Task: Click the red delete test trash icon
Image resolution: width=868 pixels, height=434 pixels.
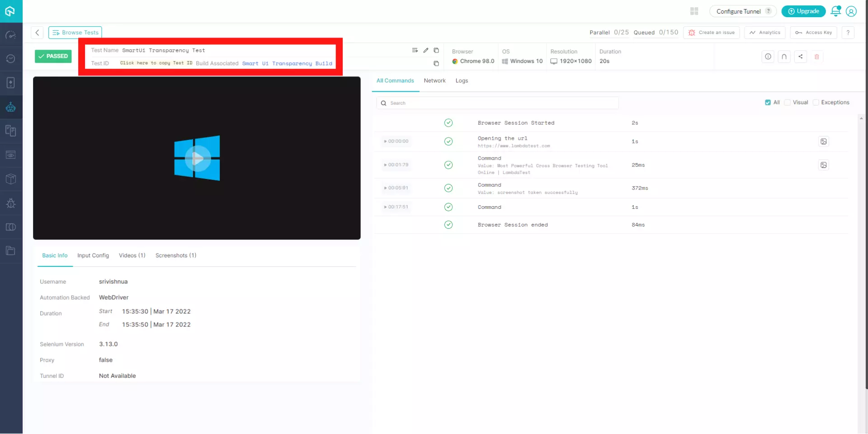Action: (816, 57)
